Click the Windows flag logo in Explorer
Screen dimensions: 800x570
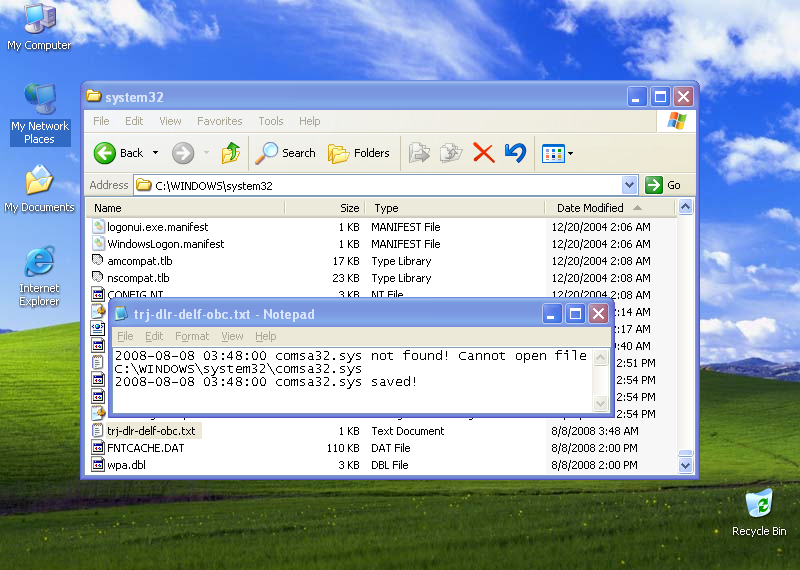coord(677,121)
